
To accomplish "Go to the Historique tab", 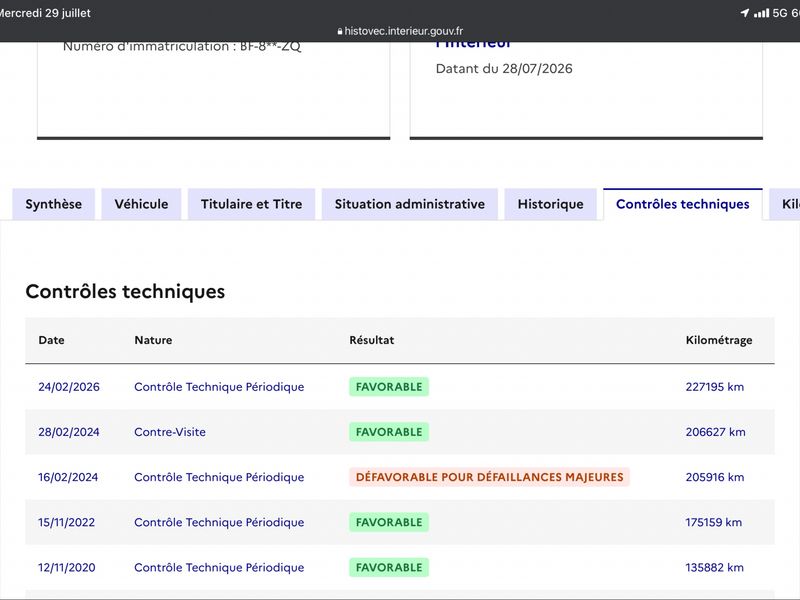I will (551, 204).
